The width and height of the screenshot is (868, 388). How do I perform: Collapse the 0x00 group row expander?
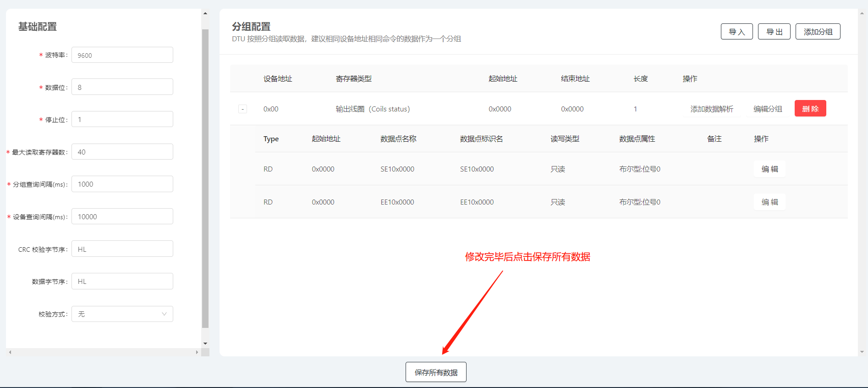coord(243,109)
